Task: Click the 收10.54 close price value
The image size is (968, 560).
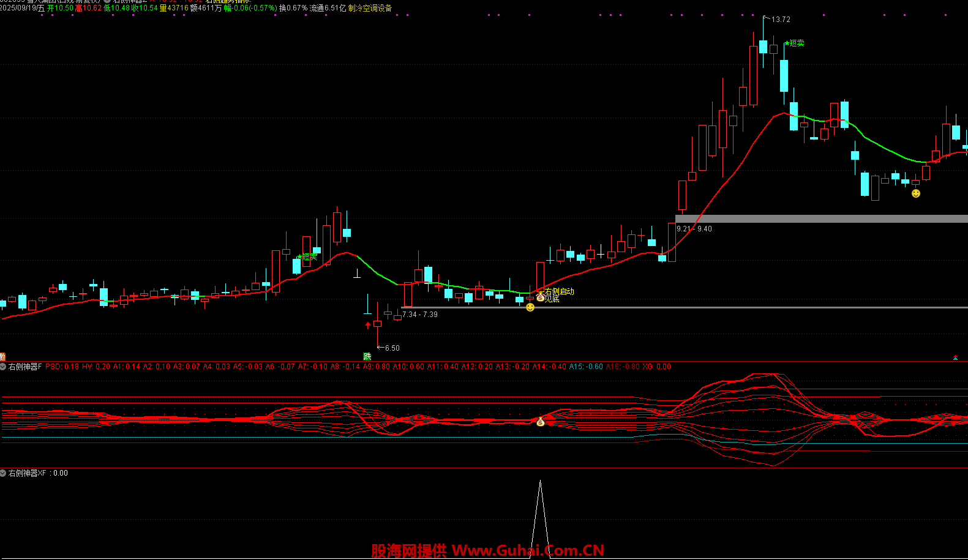Action: point(145,8)
